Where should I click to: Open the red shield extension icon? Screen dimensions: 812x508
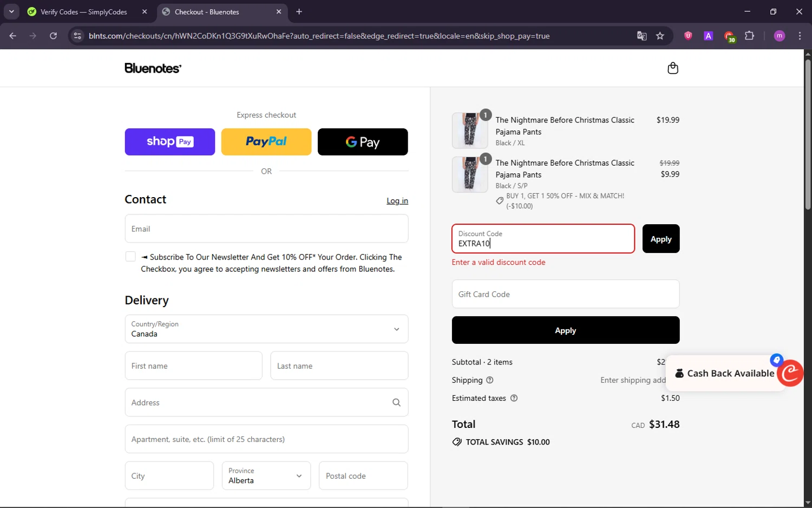point(688,36)
